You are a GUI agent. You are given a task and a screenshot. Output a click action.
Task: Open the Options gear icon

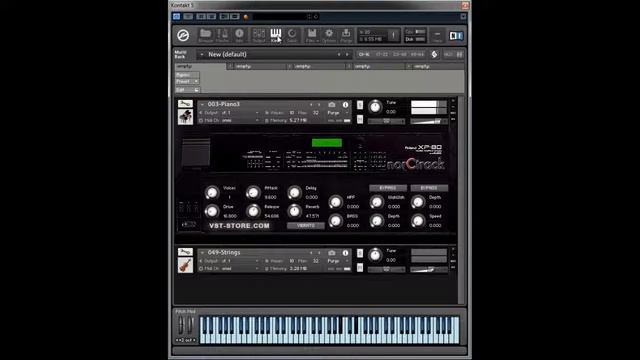point(329,35)
